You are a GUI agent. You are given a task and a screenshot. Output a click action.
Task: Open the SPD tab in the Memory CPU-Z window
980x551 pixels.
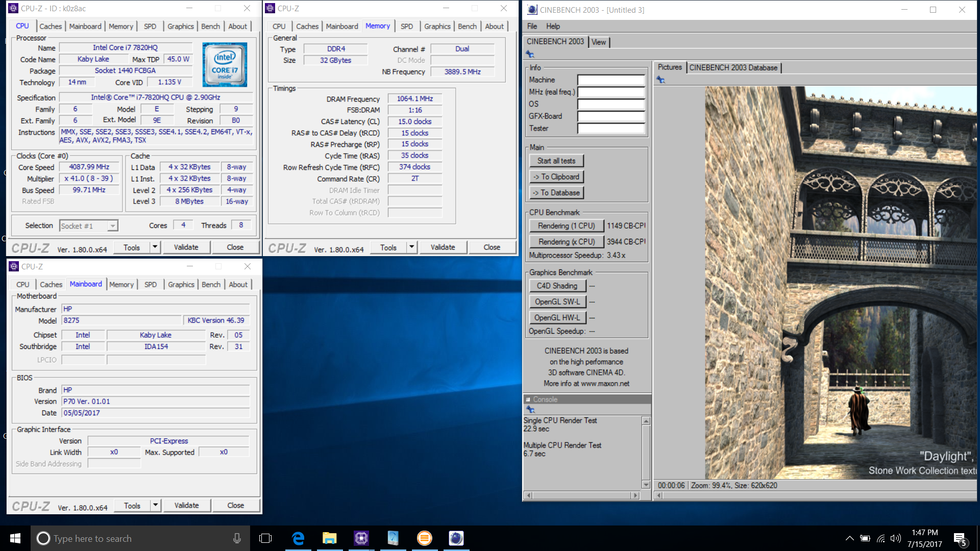[407, 26]
